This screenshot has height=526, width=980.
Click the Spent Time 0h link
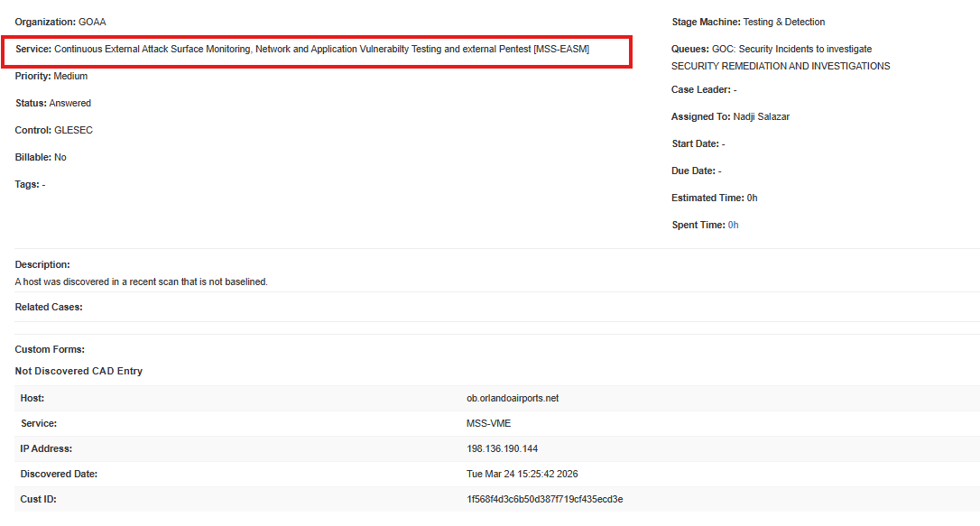pos(733,225)
